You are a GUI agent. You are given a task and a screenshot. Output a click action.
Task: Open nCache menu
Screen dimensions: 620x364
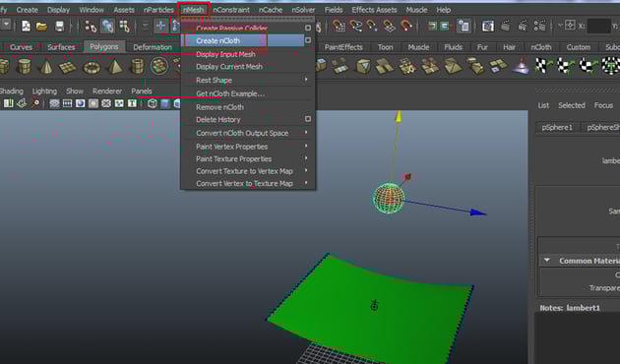tap(271, 10)
